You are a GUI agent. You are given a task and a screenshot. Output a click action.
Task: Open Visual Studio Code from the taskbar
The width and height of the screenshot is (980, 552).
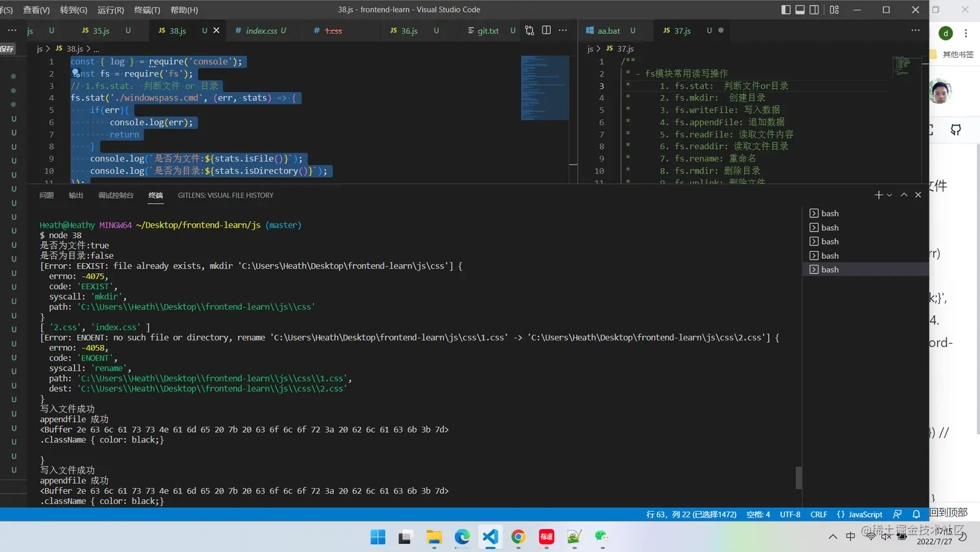490,536
